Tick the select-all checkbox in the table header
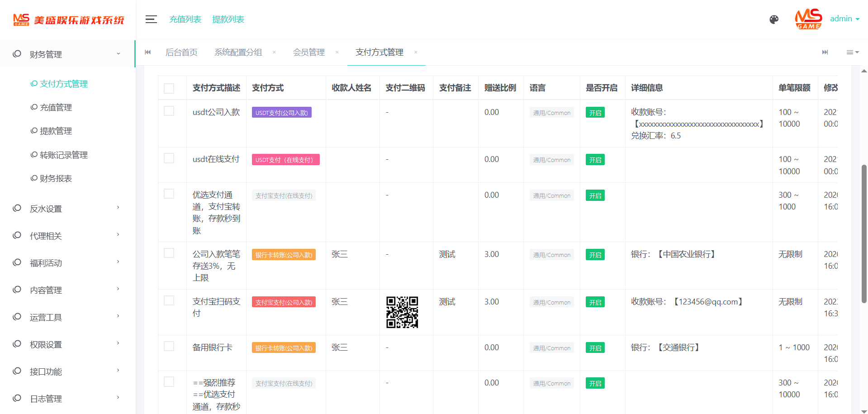 tap(169, 88)
